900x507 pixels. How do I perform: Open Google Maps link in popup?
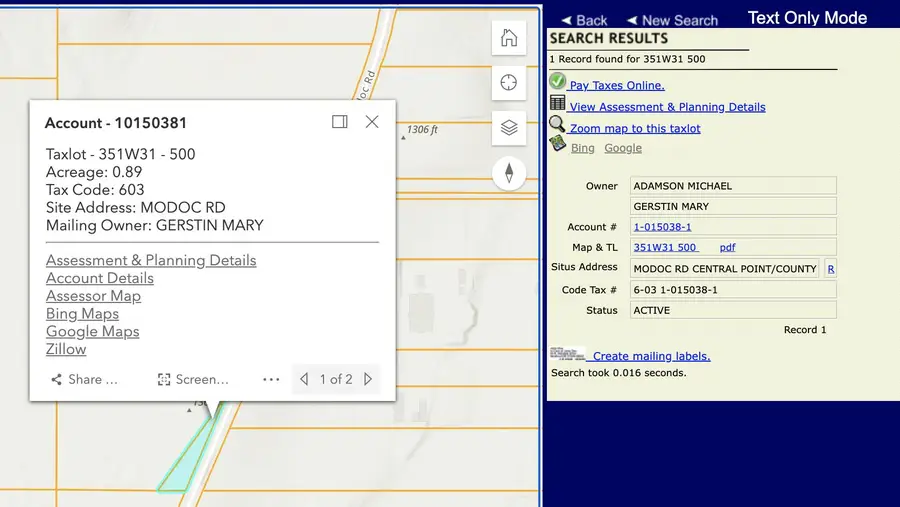coord(92,331)
